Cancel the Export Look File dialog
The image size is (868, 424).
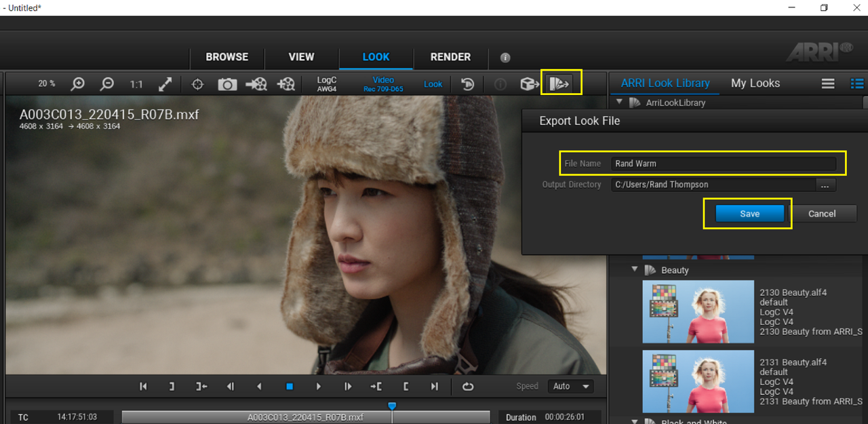coord(822,214)
